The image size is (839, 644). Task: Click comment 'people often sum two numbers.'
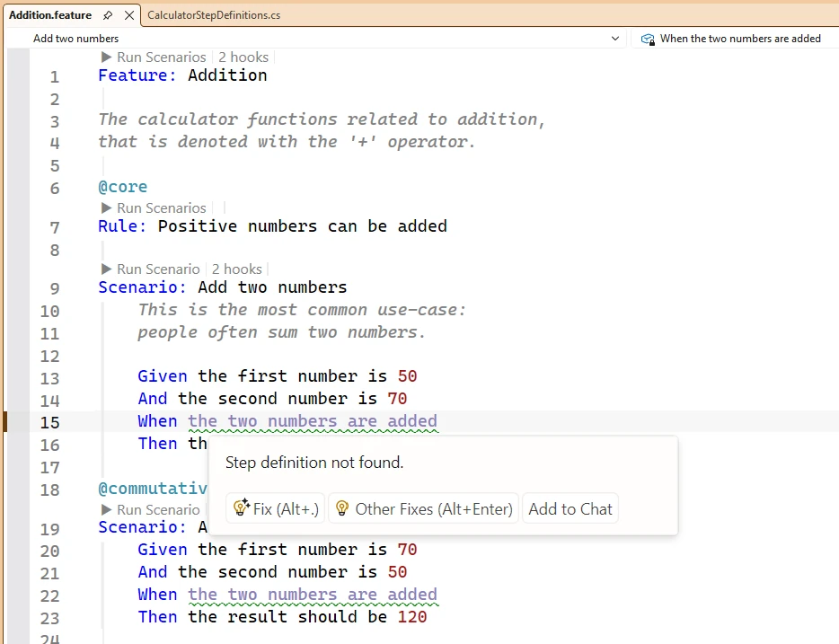pos(281,332)
